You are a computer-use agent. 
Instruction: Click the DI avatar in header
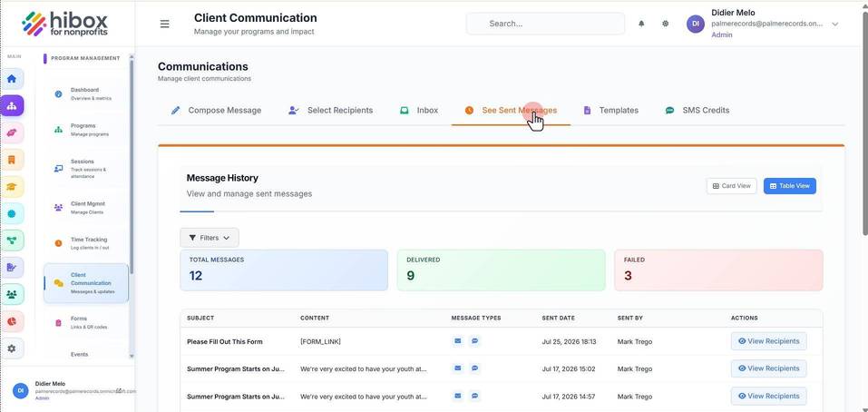(696, 24)
